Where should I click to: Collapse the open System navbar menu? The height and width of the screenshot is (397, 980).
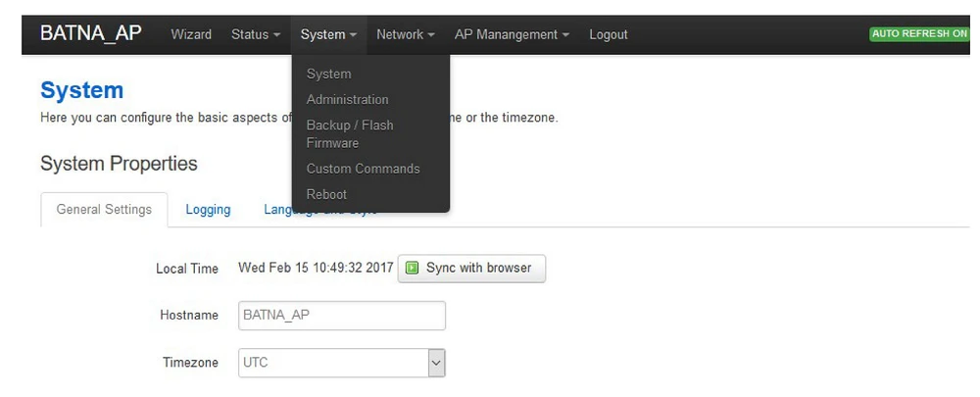(328, 34)
